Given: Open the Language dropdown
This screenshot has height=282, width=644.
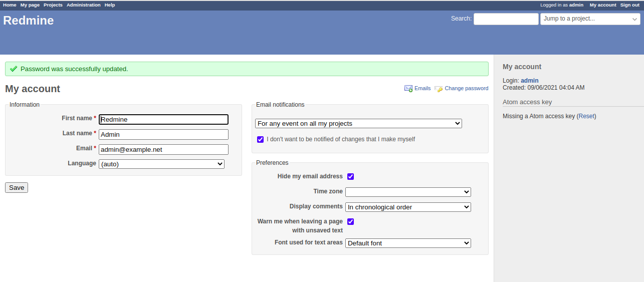Looking at the screenshot, I should [161, 164].
